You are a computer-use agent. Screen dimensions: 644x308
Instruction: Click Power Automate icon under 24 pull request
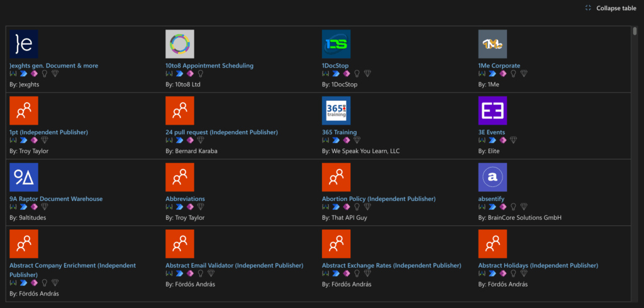(180, 140)
